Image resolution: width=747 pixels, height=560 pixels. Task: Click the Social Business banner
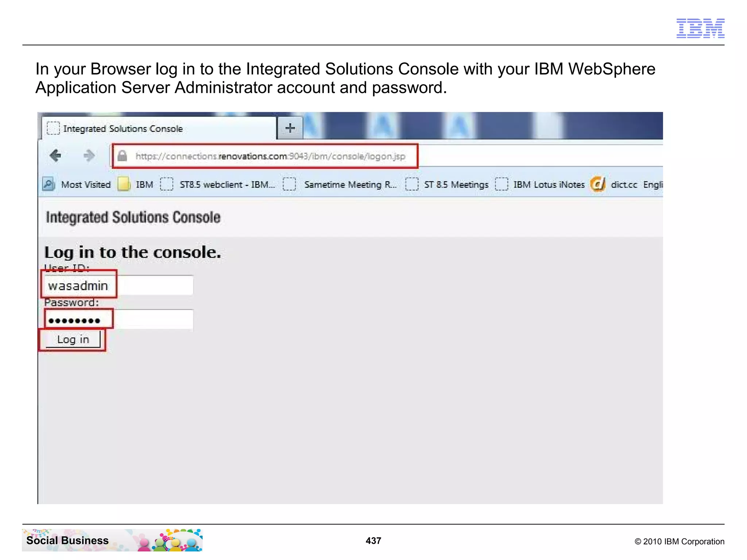(112, 540)
